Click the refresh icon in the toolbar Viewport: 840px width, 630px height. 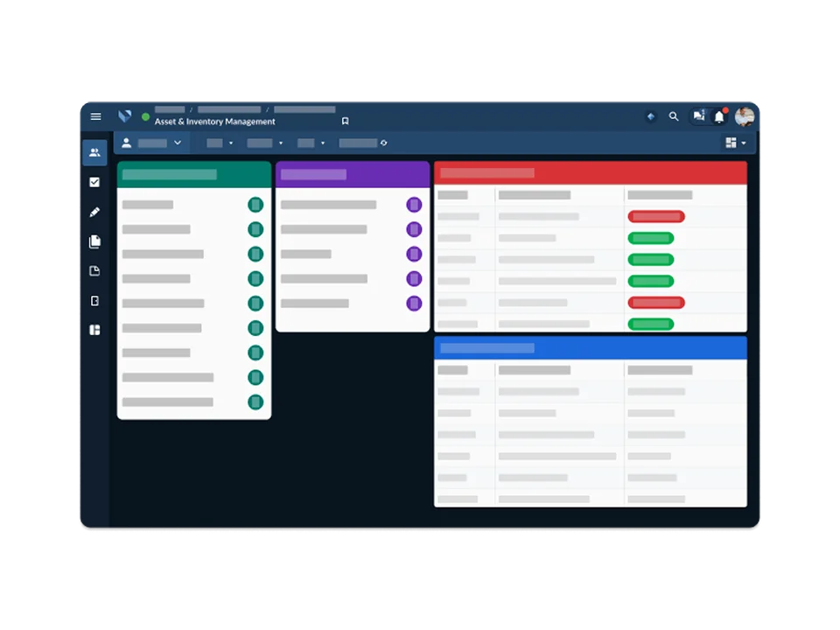click(x=383, y=143)
